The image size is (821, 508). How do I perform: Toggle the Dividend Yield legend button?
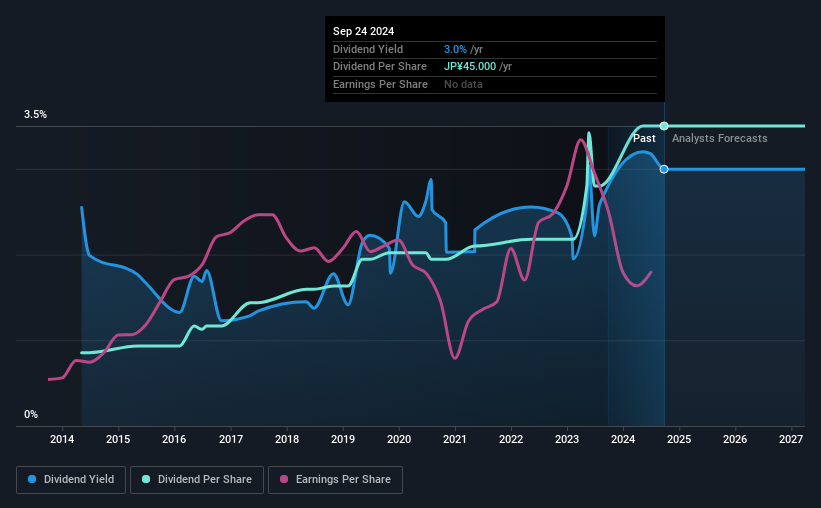pyautogui.click(x=71, y=479)
